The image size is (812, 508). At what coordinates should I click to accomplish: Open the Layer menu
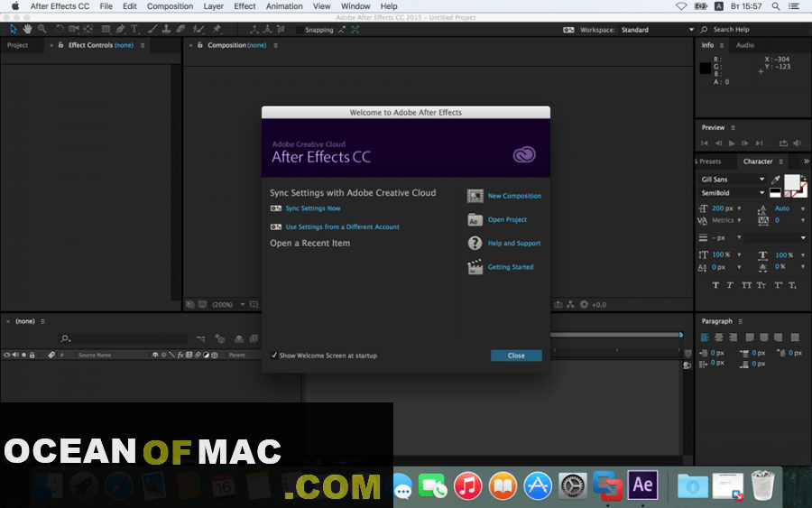coord(213,6)
